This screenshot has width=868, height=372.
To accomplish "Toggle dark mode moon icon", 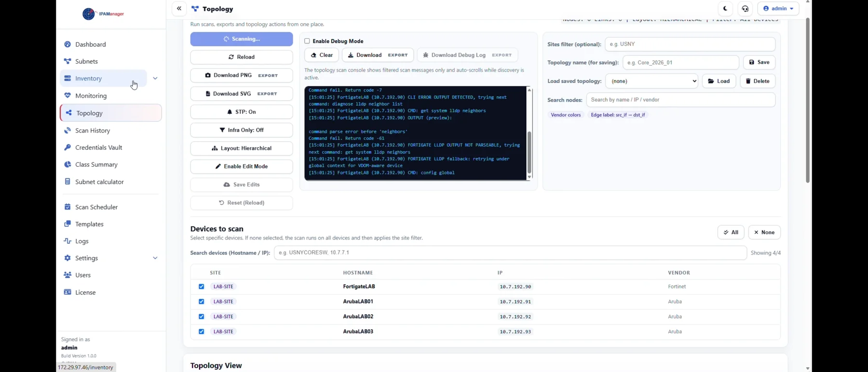I will [725, 9].
